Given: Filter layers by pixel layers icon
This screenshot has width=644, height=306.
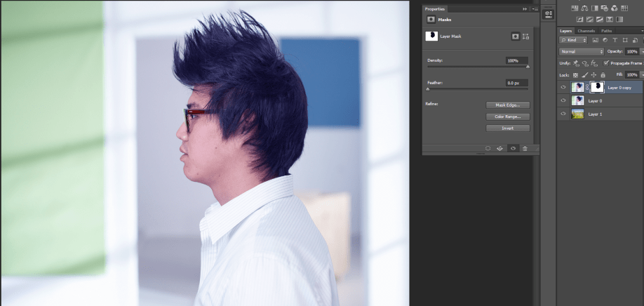Looking at the screenshot, I should [595, 40].
